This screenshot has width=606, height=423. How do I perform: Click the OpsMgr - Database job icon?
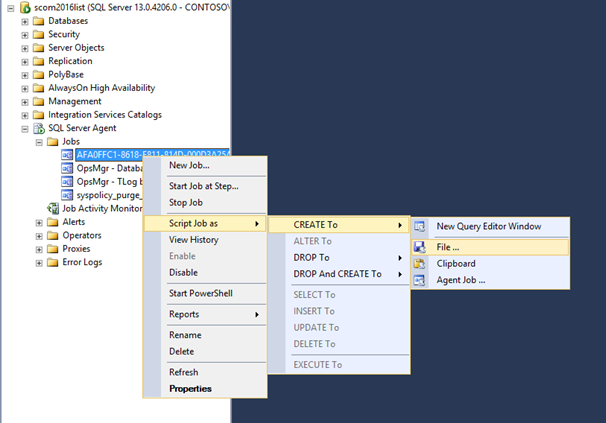(x=67, y=168)
